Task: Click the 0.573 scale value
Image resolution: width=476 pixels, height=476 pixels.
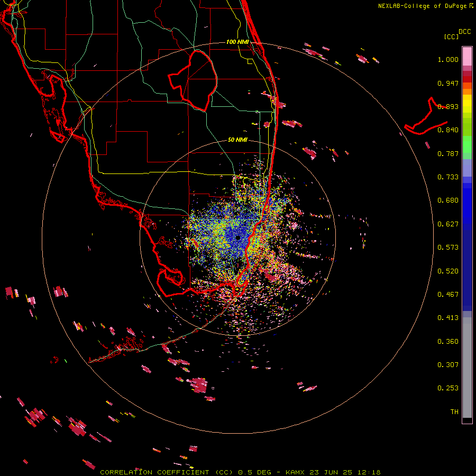Action: [448, 248]
